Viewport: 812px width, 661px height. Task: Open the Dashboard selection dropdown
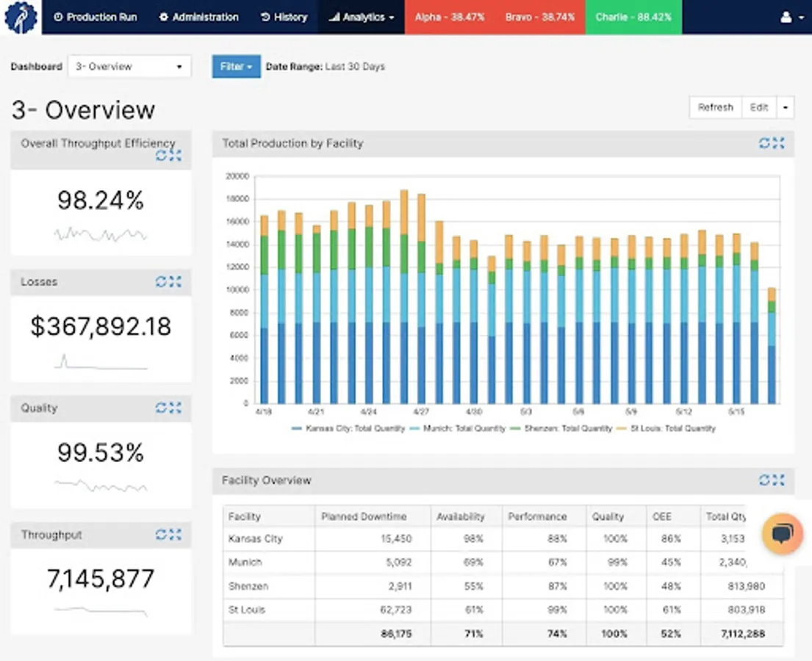click(x=129, y=67)
